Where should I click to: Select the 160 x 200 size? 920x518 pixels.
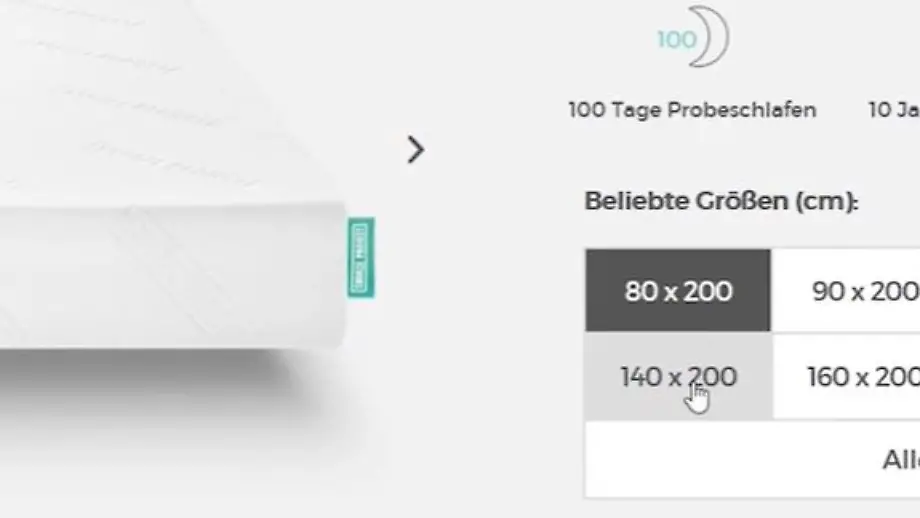847,376
